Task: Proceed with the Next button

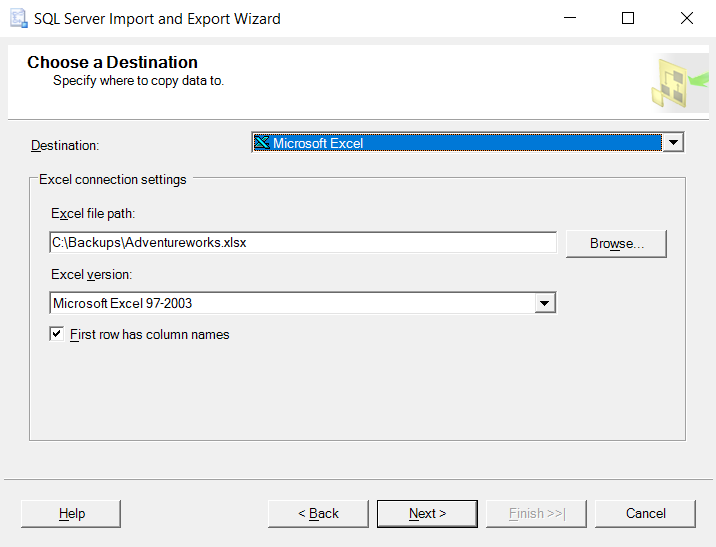Action: pyautogui.click(x=427, y=514)
